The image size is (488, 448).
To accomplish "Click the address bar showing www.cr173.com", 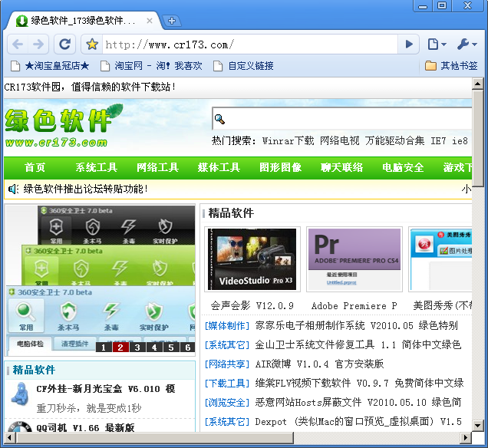I will point(250,44).
